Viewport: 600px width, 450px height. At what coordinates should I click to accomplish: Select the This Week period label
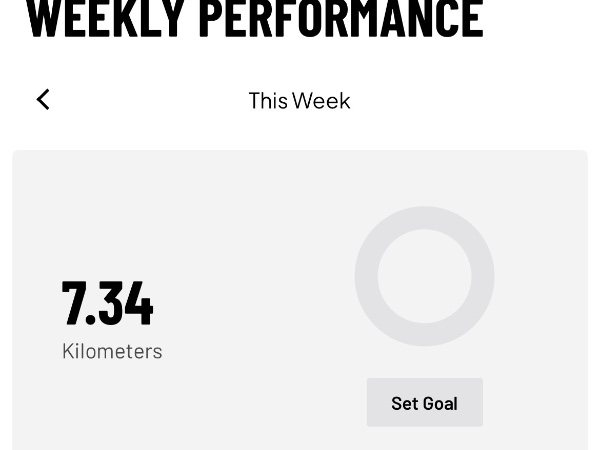point(299,100)
